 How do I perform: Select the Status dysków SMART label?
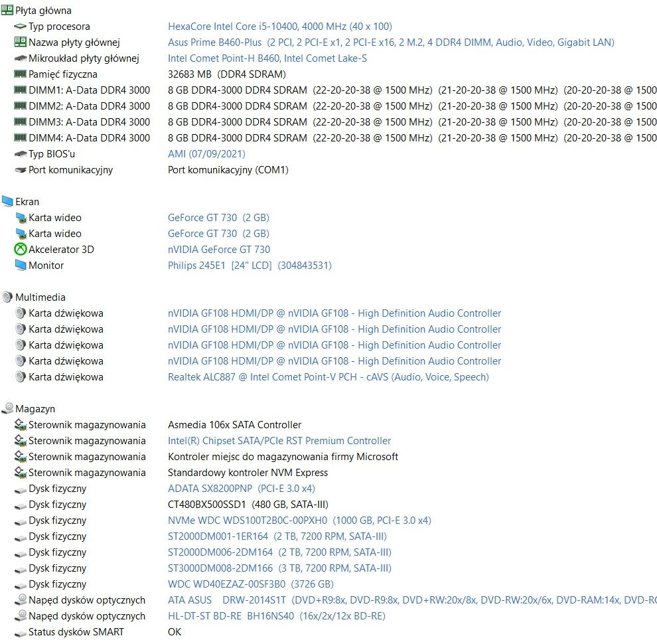click(x=76, y=632)
